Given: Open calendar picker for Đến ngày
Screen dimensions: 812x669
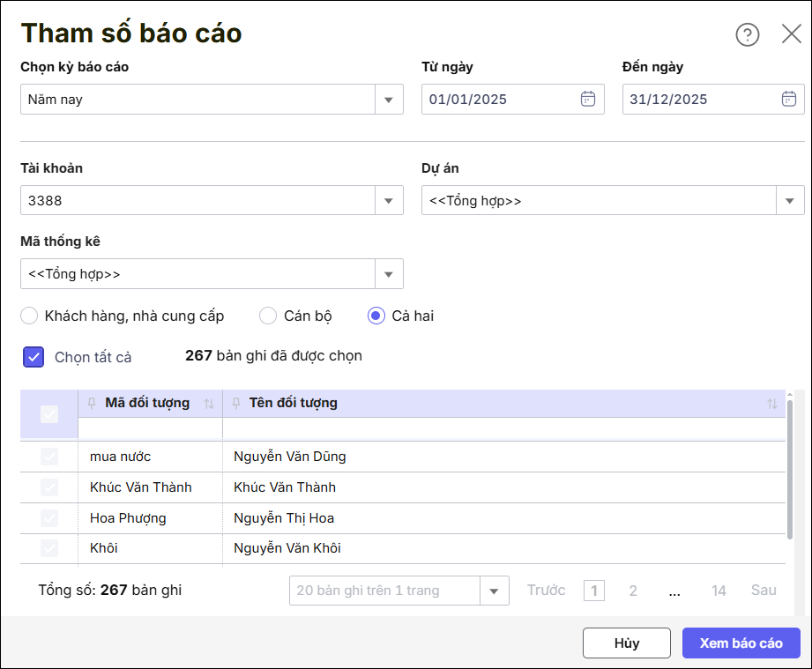Looking at the screenshot, I should point(789,99).
